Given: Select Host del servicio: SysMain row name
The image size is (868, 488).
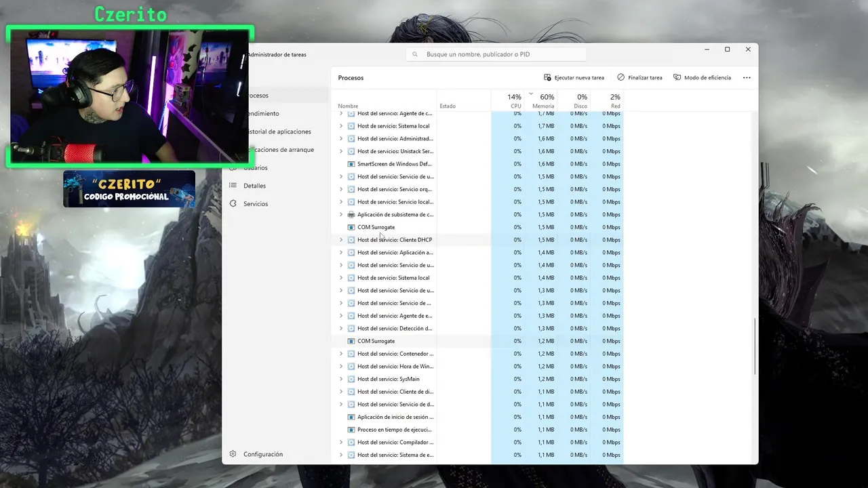Looking at the screenshot, I should [x=389, y=379].
